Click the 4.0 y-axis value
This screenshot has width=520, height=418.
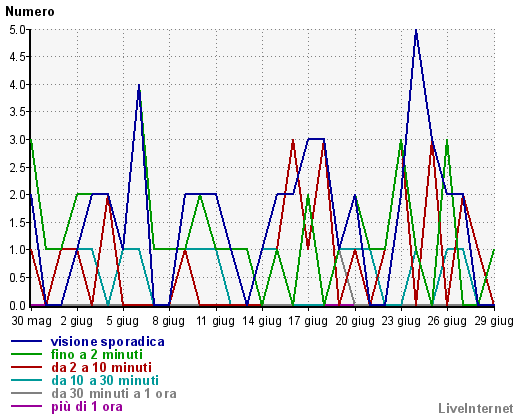click(x=17, y=85)
